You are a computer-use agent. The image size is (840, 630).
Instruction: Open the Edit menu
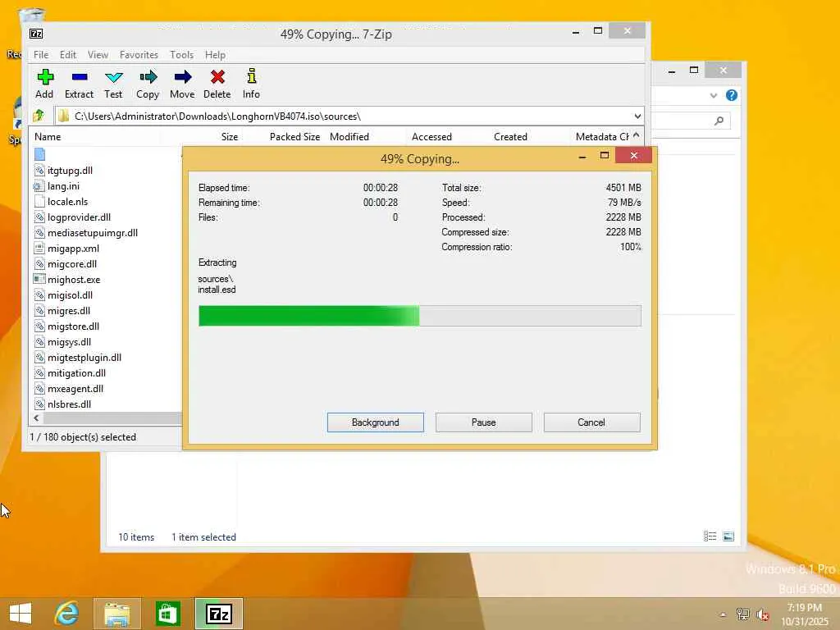[x=68, y=55]
